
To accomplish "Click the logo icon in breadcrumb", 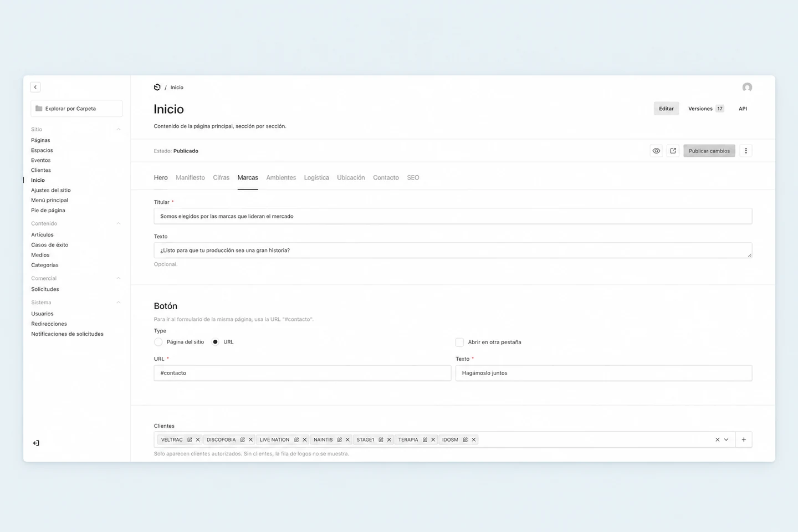I will pos(157,87).
